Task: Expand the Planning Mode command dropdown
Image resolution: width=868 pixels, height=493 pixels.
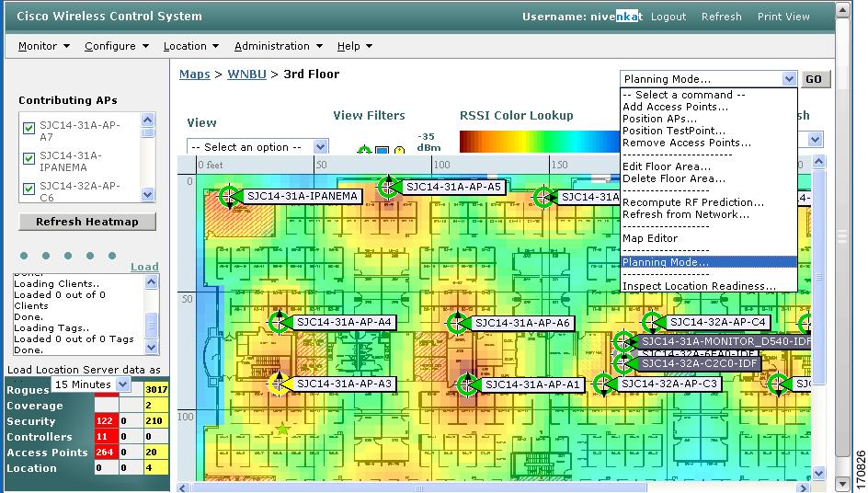Action: pyautogui.click(x=790, y=79)
